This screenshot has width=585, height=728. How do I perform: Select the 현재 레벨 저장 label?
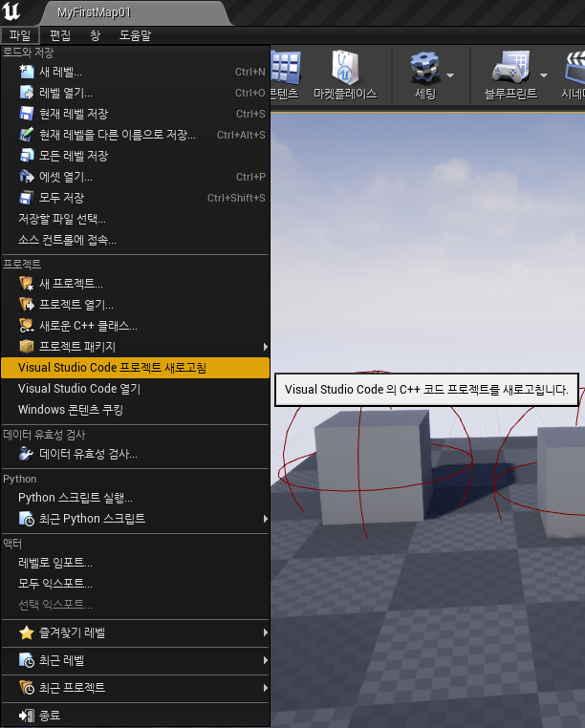point(74,114)
